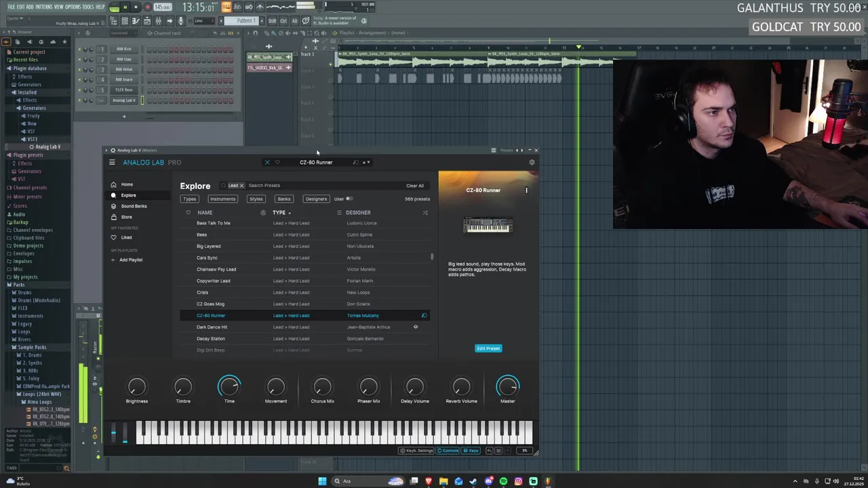Open File Explorer from the taskbar
This screenshot has width=868, height=488.
point(443,481)
